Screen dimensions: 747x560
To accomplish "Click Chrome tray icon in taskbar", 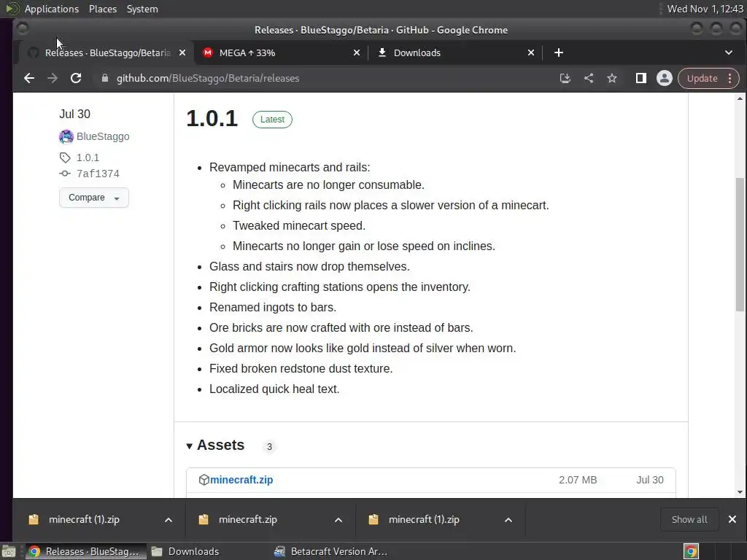I will click(691, 551).
